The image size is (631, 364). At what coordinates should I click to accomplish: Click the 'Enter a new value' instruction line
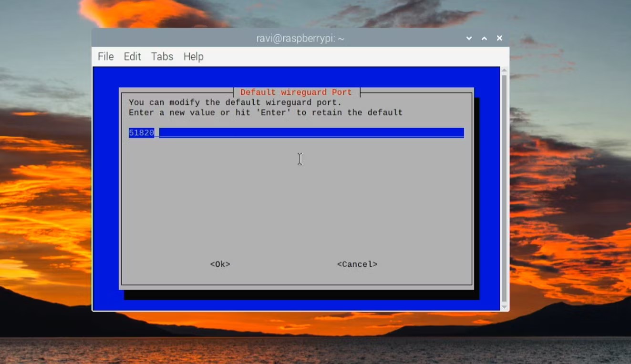[266, 112]
